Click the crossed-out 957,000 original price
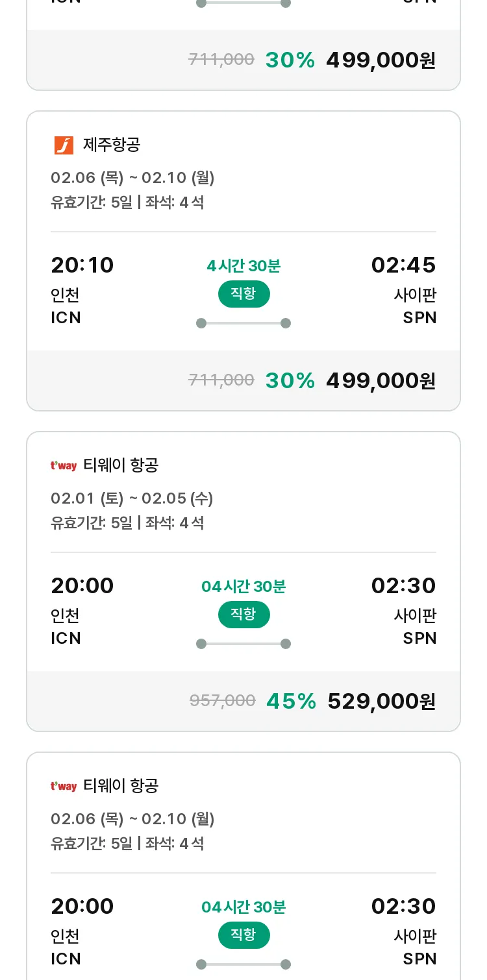 pos(222,701)
